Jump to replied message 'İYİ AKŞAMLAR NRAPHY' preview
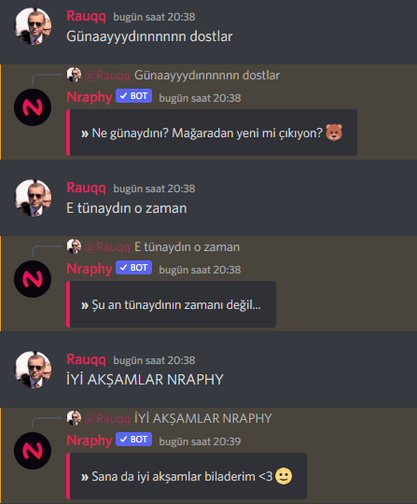Viewport: 417px width, 504px height. [x=203, y=418]
